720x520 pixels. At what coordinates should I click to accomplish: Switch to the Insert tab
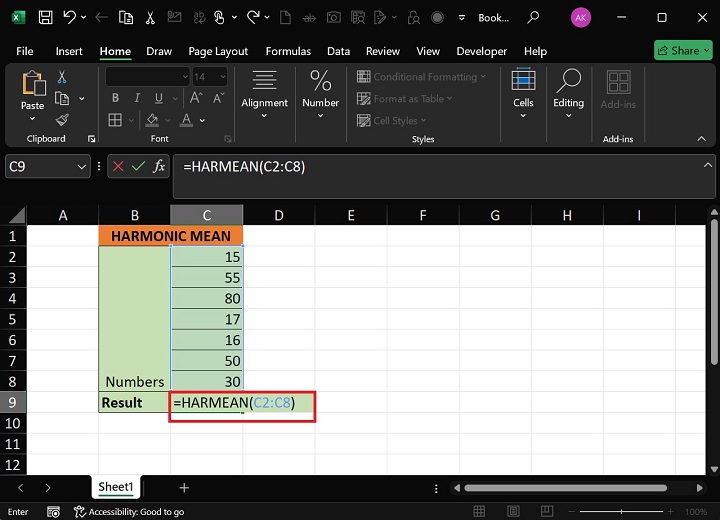(x=69, y=51)
